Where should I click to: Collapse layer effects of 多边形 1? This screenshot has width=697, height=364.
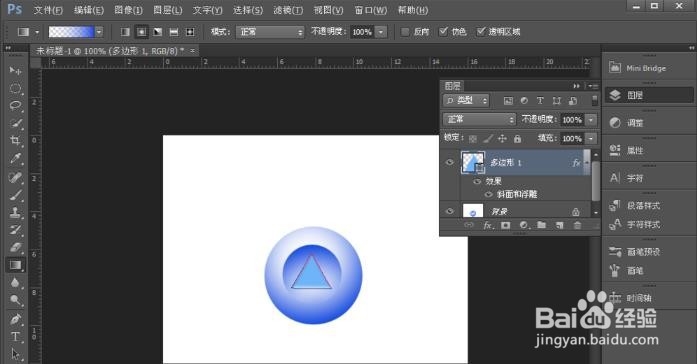click(x=586, y=163)
